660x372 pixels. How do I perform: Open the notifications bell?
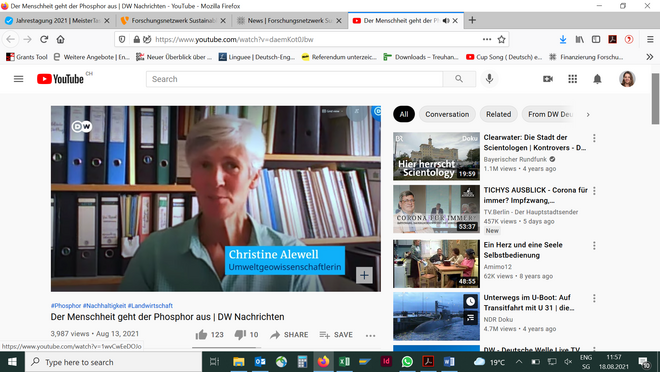pos(597,79)
